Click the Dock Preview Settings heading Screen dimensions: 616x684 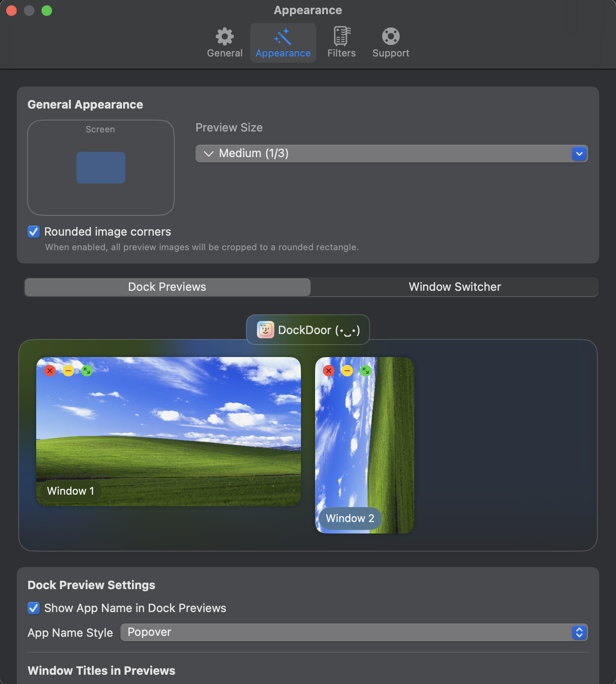point(91,585)
